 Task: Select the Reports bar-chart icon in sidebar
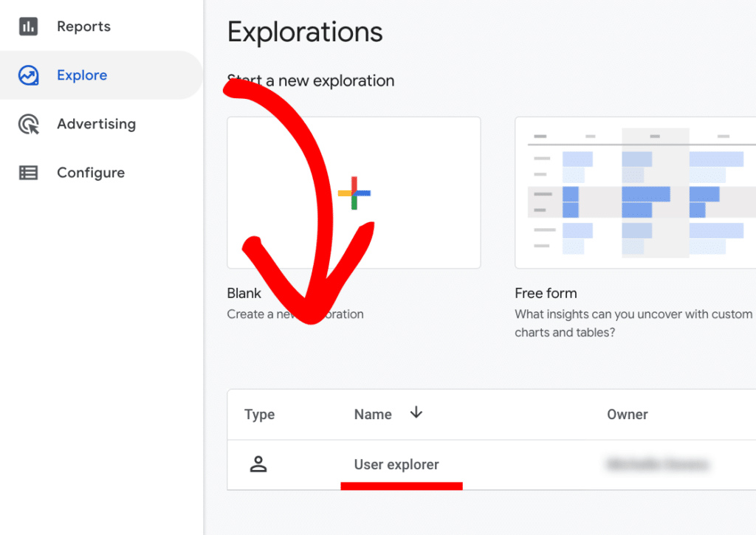point(30,27)
